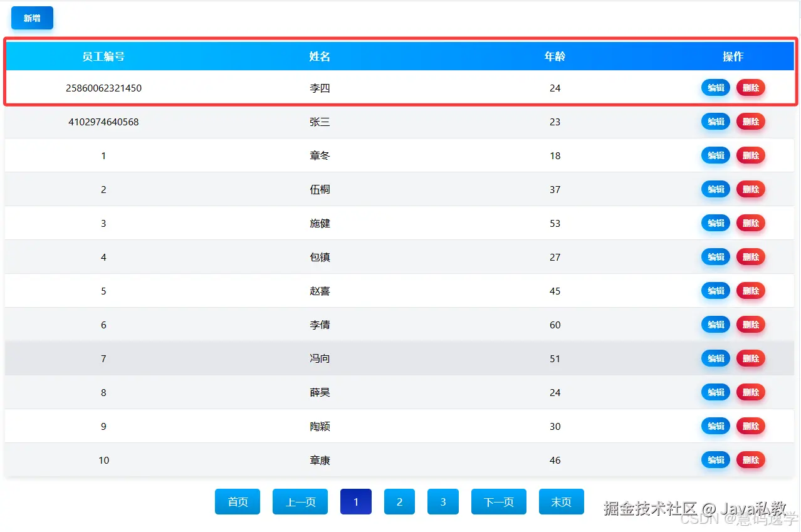This screenshot has width=801, height=532.
Task: Click employee number 25860062321450
Action: click(x=103, y=88)
